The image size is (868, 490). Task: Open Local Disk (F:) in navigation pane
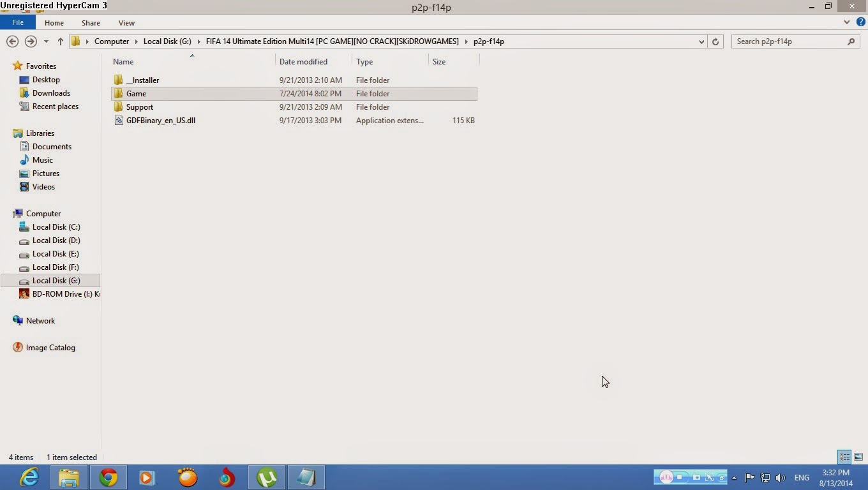coord(56,267)
